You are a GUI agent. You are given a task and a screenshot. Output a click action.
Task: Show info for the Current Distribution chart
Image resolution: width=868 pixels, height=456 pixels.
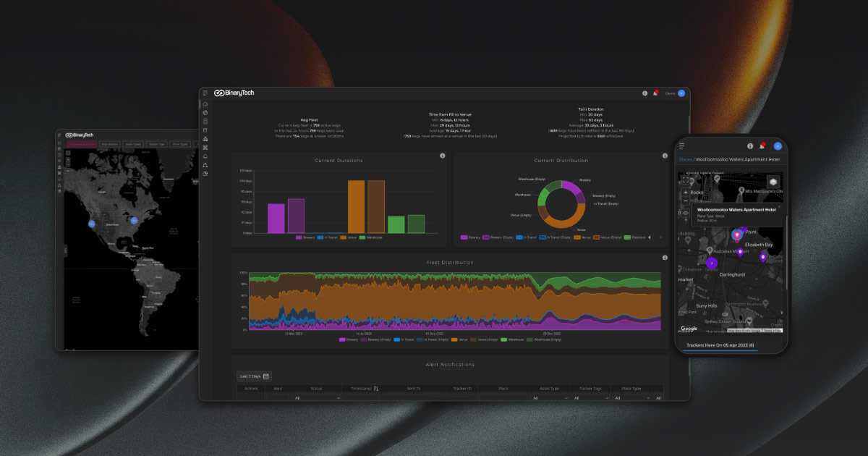pos(665,156)
